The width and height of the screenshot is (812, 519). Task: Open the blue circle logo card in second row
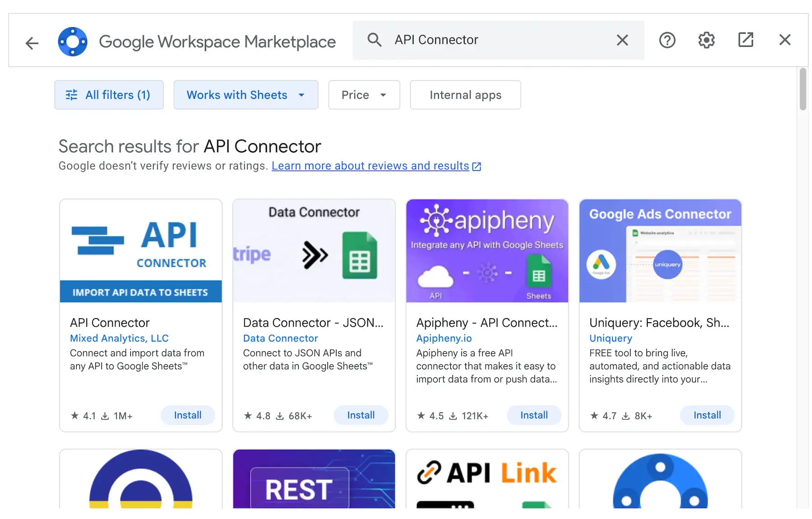(660, 479)
